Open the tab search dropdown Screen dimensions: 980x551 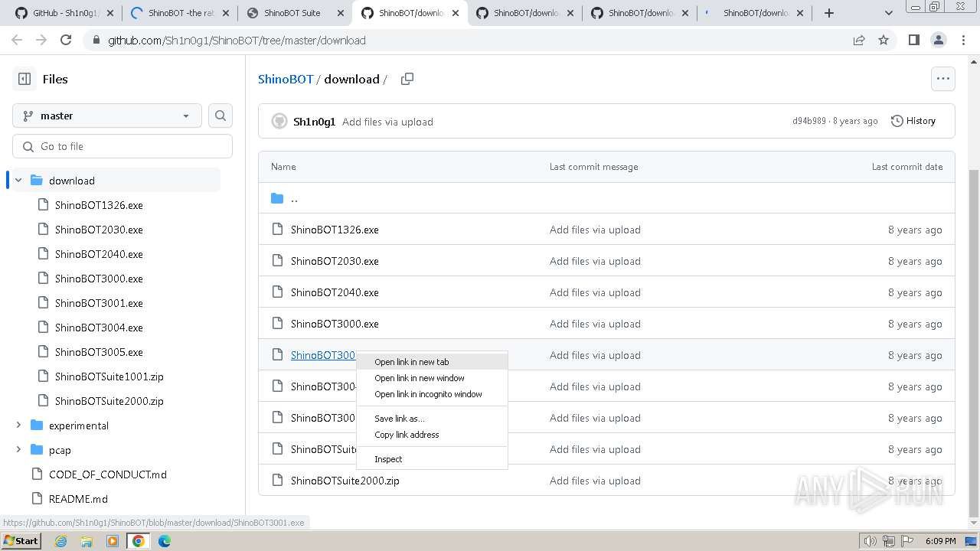coord(889,13)
